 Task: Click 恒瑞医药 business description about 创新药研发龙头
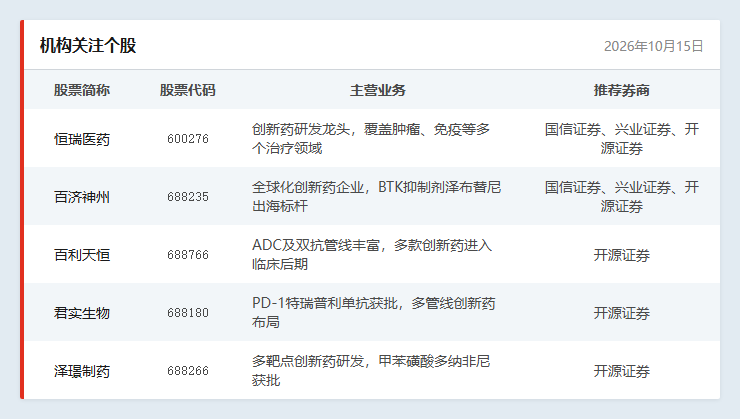[371, 139]
